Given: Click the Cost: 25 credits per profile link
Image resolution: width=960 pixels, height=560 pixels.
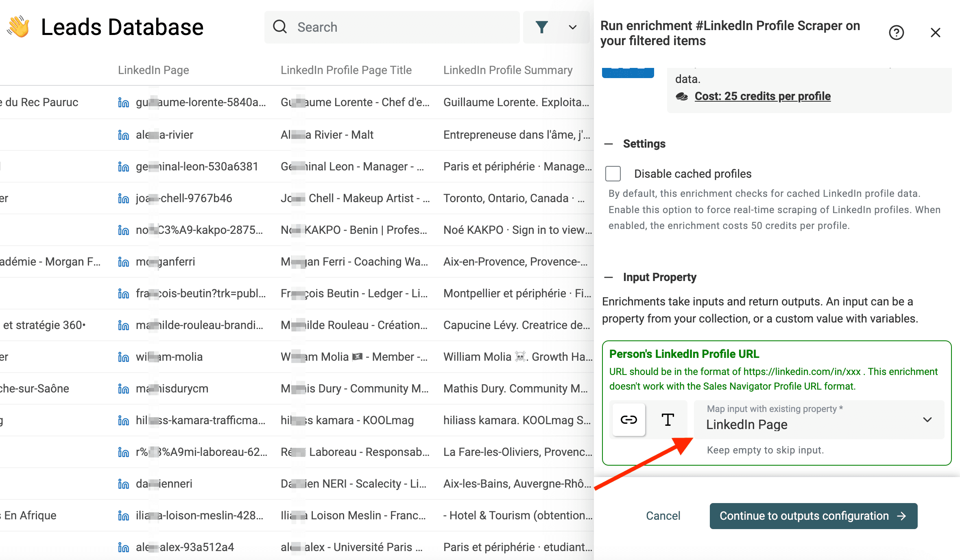Looking at the screenshot, I should [762, 96].
